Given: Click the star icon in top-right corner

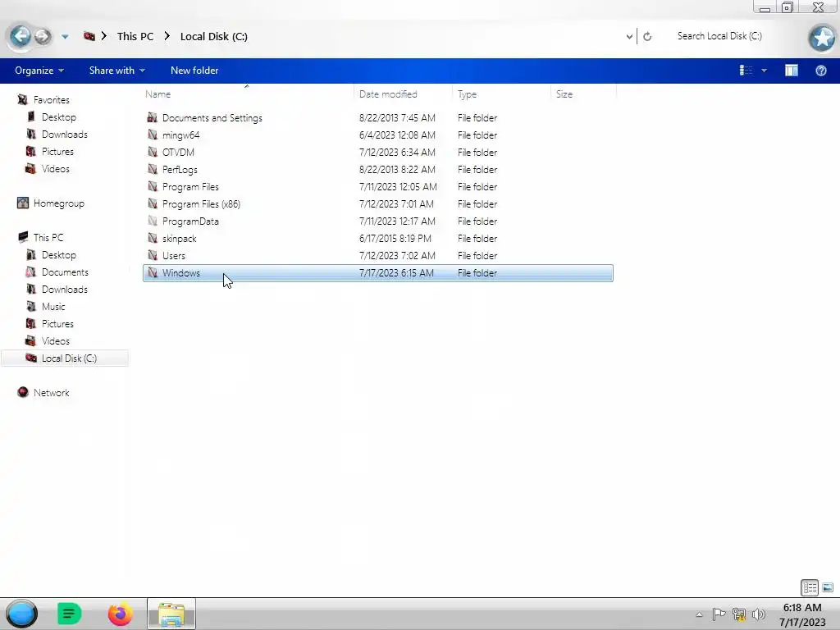Looking at the screenshot, I should [822, 38].
